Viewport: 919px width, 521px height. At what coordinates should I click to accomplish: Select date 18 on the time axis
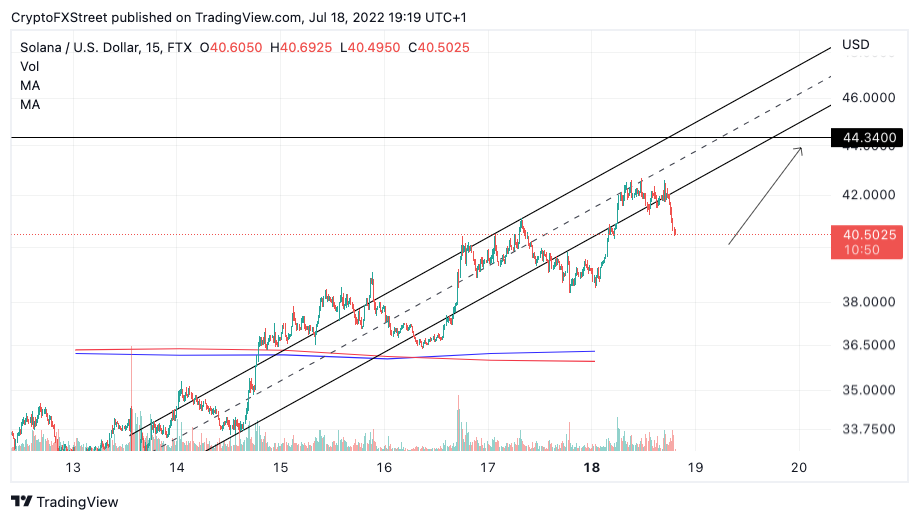592,468
